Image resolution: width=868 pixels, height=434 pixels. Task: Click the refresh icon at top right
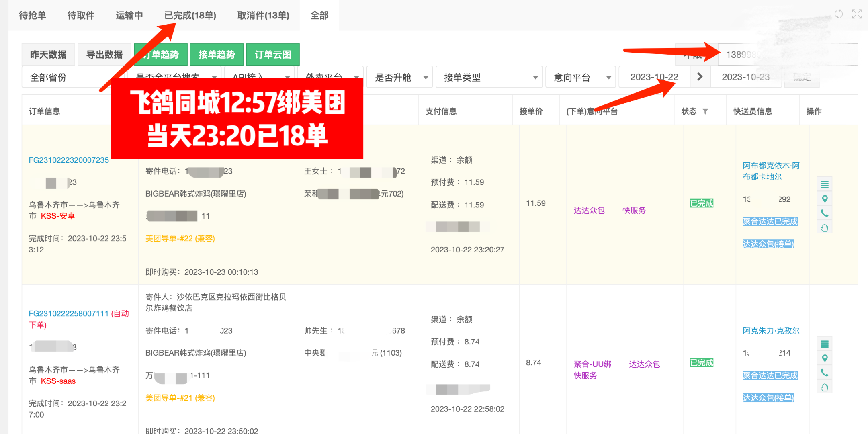point(839,14)
